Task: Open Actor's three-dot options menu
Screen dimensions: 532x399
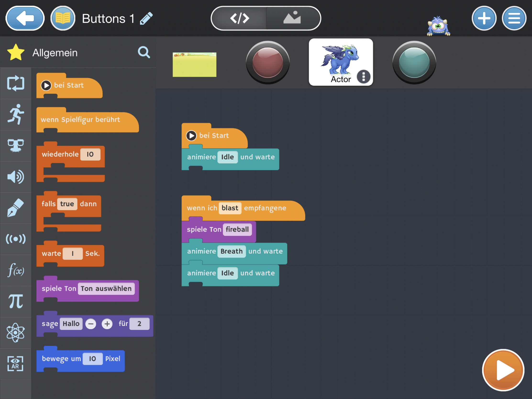Action: tap(363, 77)
